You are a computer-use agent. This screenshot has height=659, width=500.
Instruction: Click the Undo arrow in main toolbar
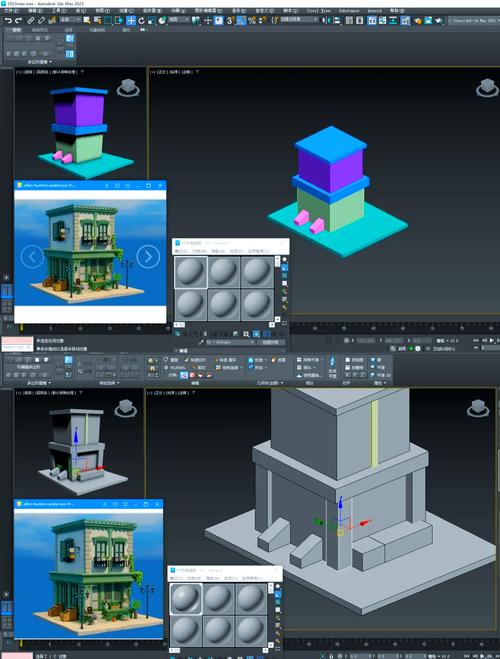(8, 20)
